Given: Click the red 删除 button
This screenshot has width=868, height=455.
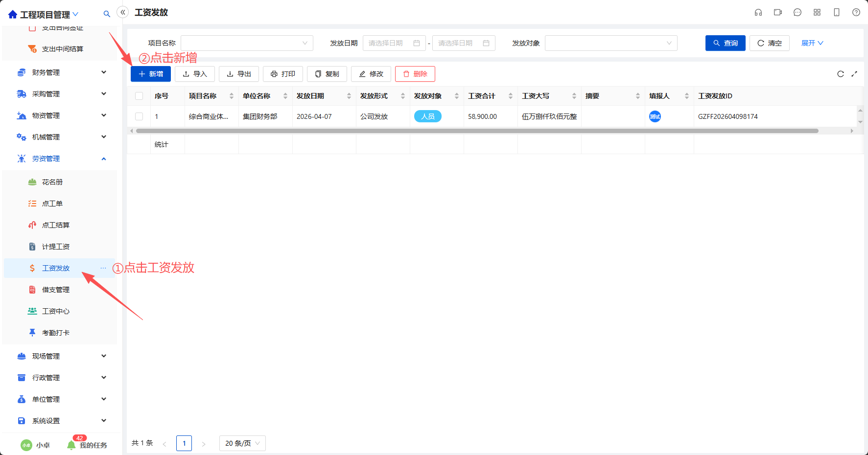Looking at the screenshot, I should tap(415, 74).
